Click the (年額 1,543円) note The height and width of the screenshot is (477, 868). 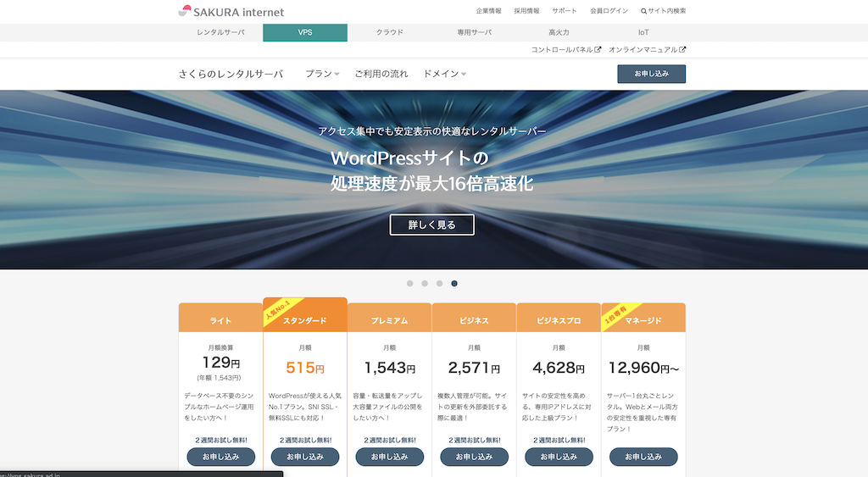tap(220, 378)
